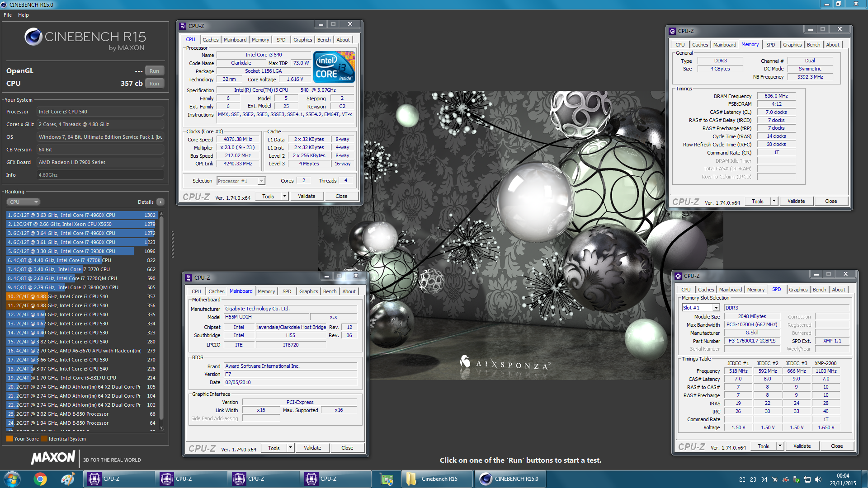This screenshot has height=488, width=868.
Task: Switch to CINEBENCH R15.0 taskbar item
Action: tap(509, 479)
